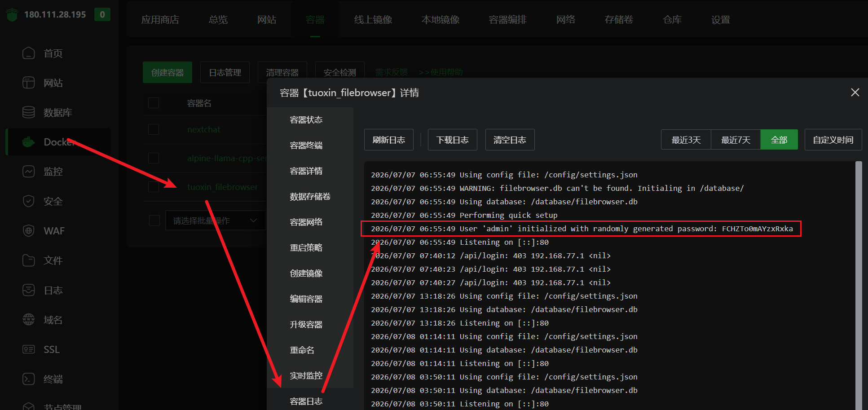The width and height of the screenshot is (868, 410).
Task: Open the 日志 log icon in sidebar
Action: pos(28,290)
